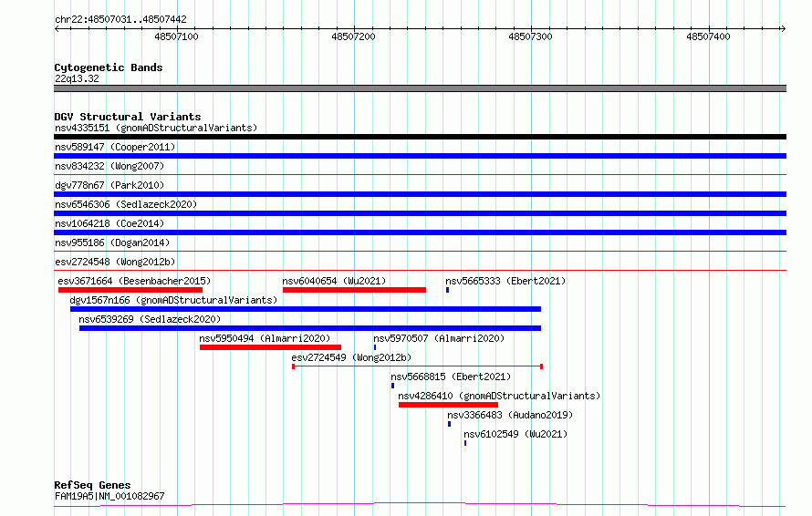
Task: Open esv2724549 (Wong2012b) variant label
Action: pos(351,357)
